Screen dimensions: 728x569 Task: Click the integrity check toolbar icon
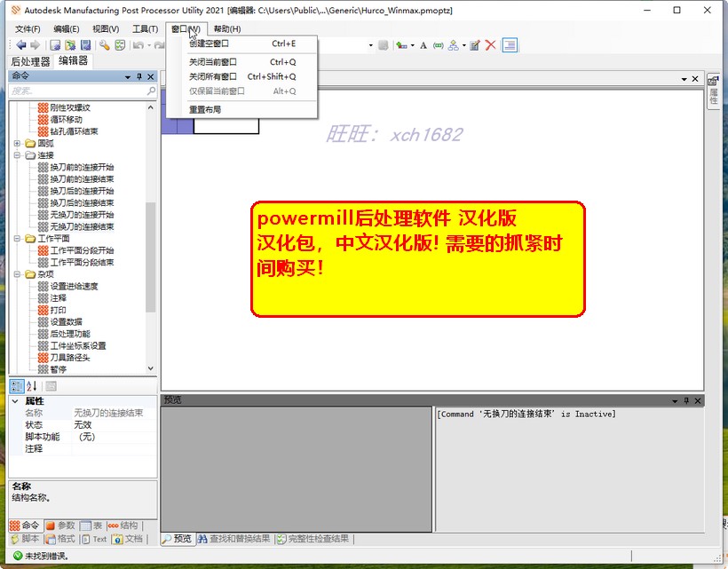tap(120, 45)
